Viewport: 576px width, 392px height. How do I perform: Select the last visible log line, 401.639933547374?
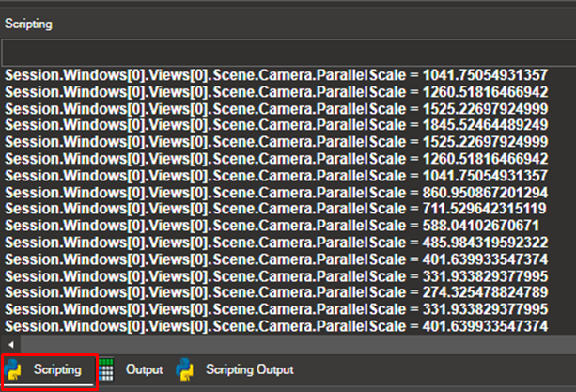(276, 326)
